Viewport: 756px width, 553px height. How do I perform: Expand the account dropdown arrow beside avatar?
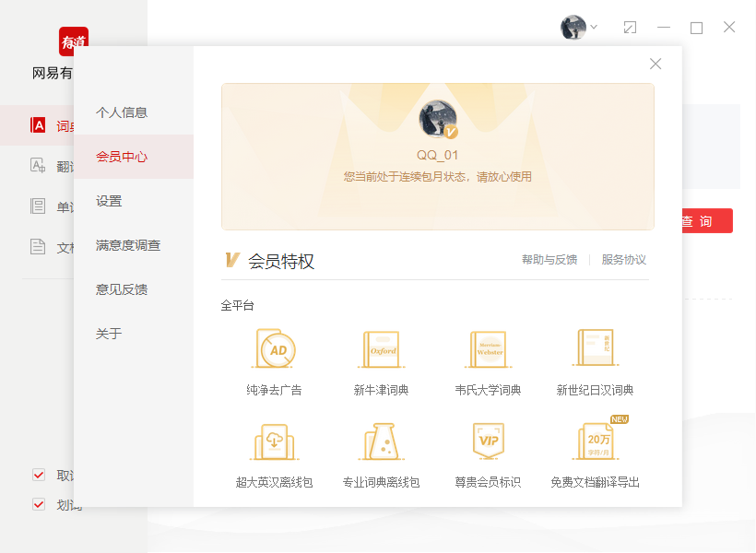click(594, 27)
